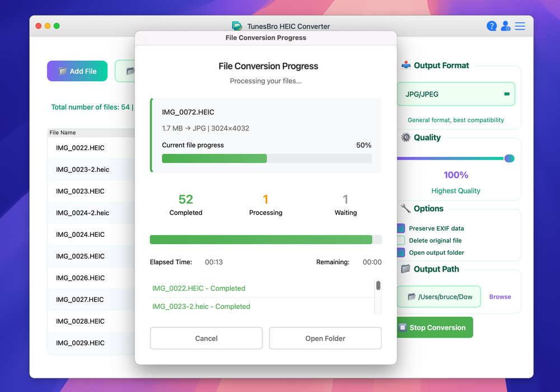Click folder icon inside output path field
This screenshot has height=392, width=560.
tap(412, 297)
